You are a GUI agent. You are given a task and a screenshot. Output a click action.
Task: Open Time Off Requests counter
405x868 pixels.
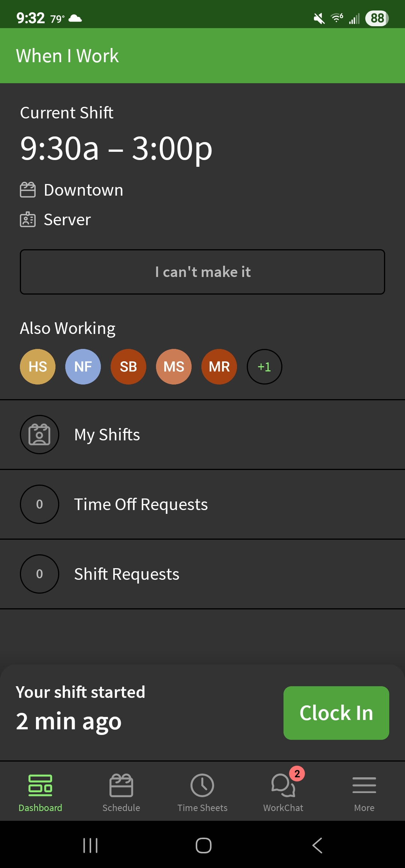coord(39,504)
